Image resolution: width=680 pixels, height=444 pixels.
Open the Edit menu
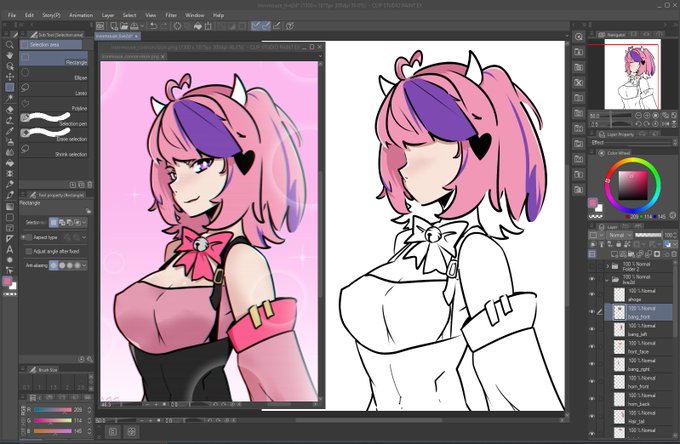pyautogui.click(x=29, y=15)
